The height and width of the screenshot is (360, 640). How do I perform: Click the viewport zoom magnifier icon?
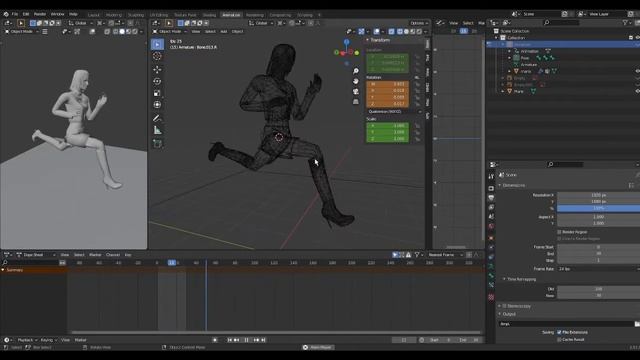[x=356, y=71]
